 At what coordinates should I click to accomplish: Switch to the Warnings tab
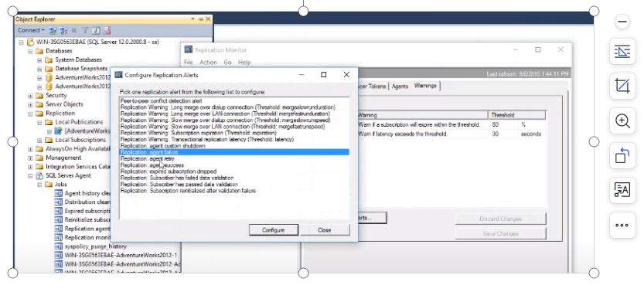425,85
